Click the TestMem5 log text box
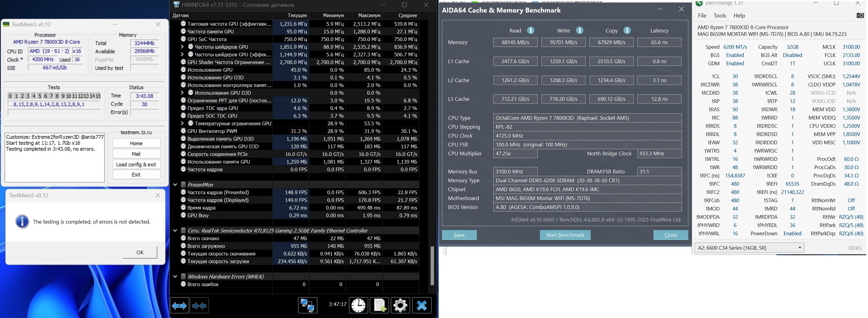This screenshot has width=868, height=318. (54, 157)
